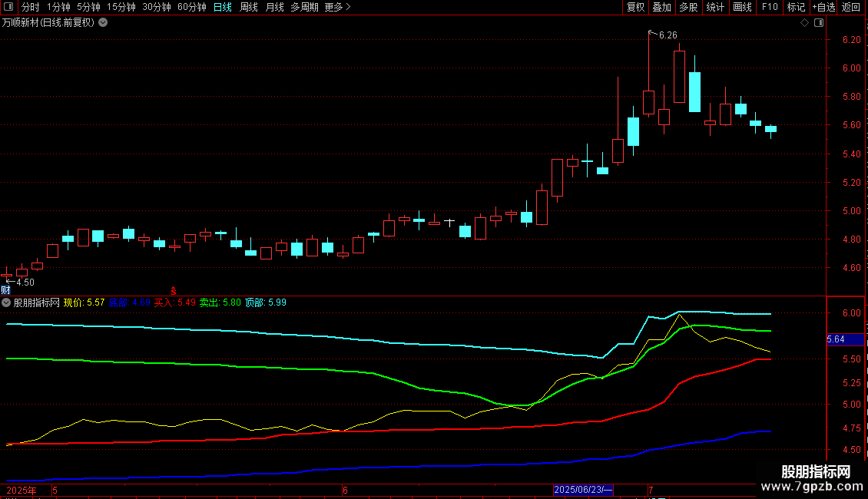Screen dimensions: 868x499
Task: Click the 返回 back button
Action: tap(851, 7)
